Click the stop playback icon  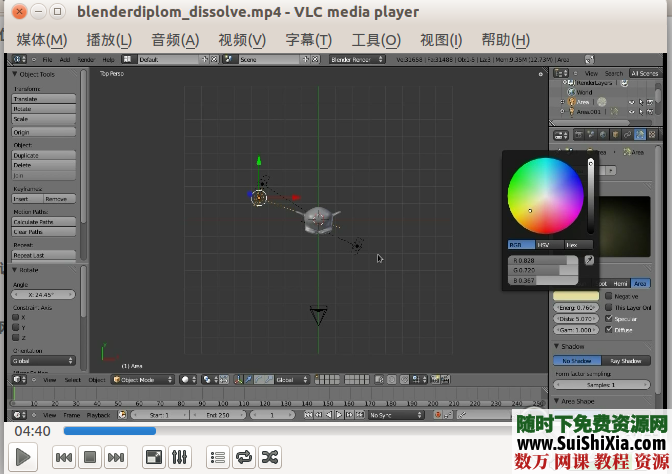[x=89, y=457]
